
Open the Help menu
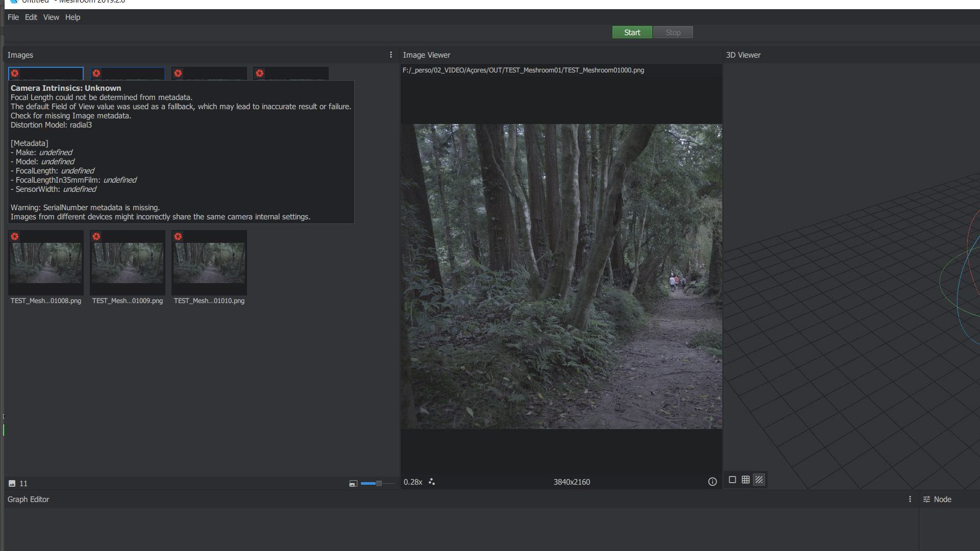pos(72,17)
